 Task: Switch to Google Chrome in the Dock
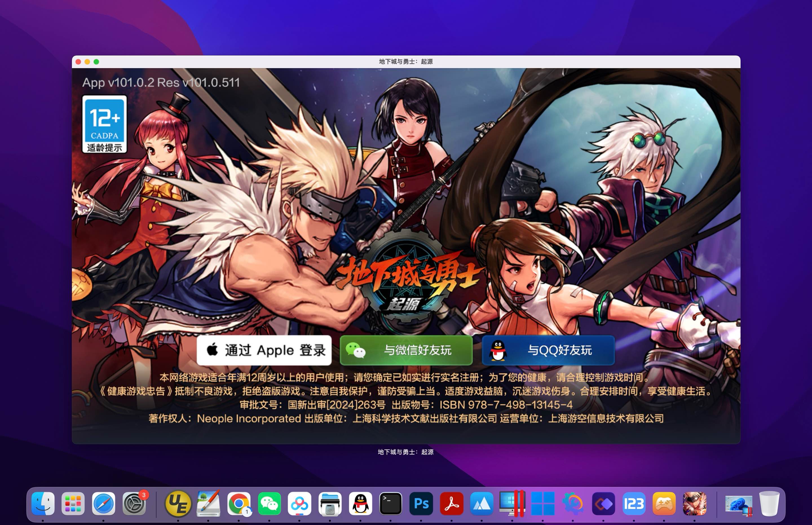[x=239, y=504]
